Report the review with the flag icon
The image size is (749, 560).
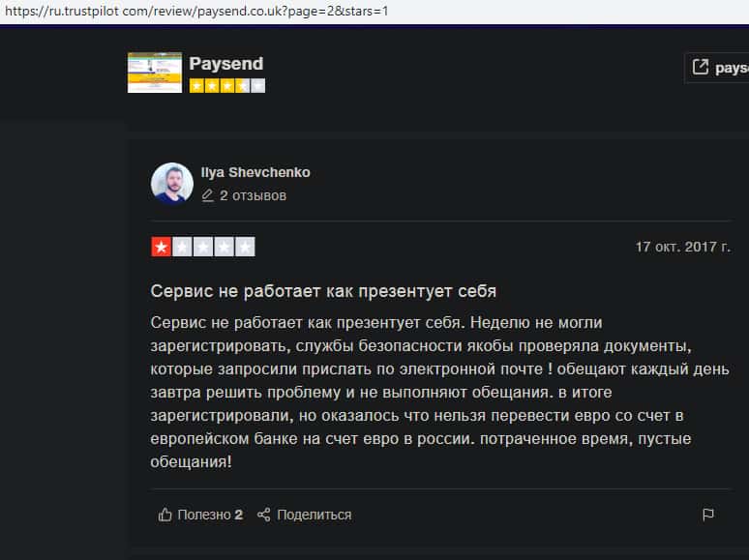[708, 515]
